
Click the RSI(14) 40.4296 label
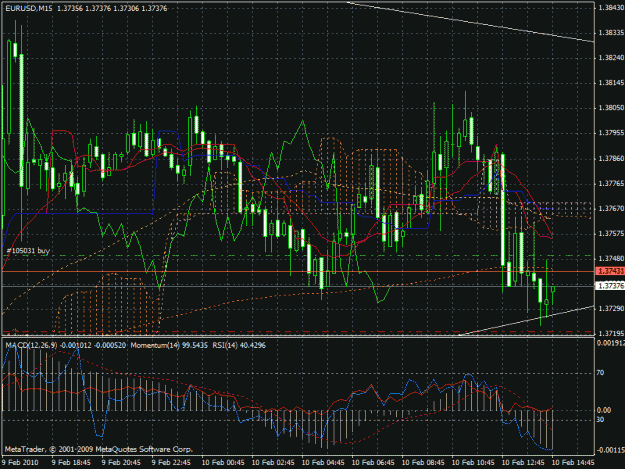click(x=239, y=345)
